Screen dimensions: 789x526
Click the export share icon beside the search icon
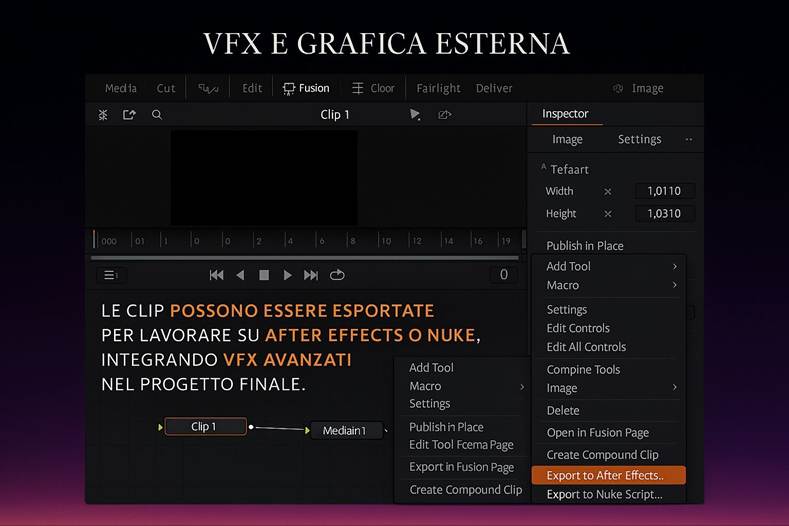[129, 115]
